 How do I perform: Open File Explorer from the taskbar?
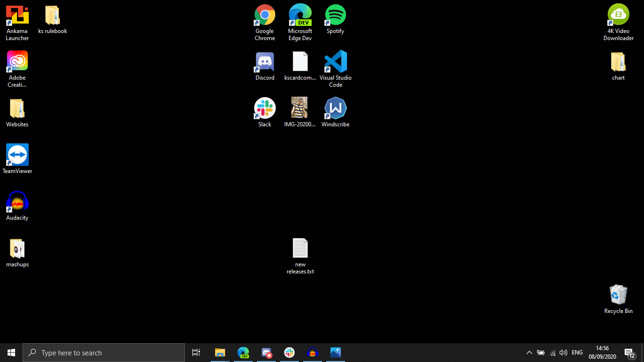coord(220,353)
